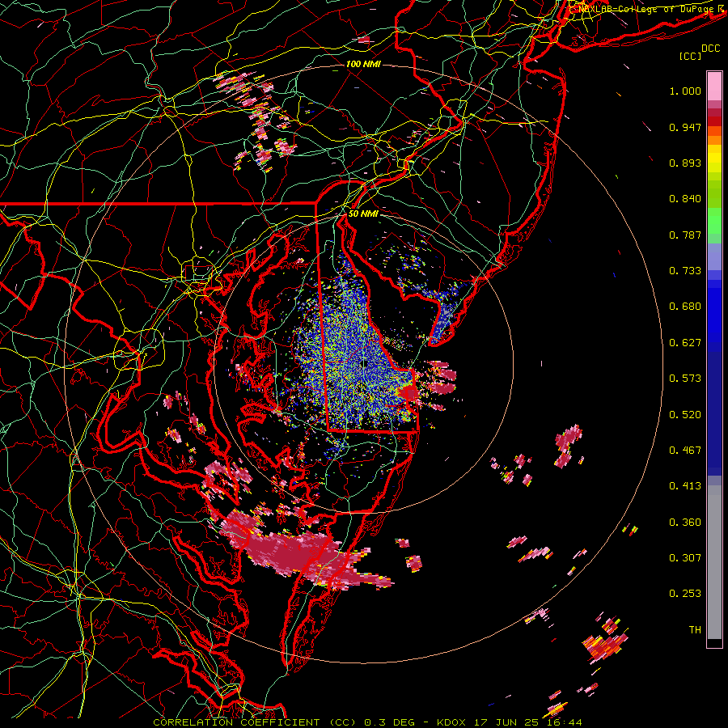
Task: Pick the black block at scale bottom
Action: [714, 643]
